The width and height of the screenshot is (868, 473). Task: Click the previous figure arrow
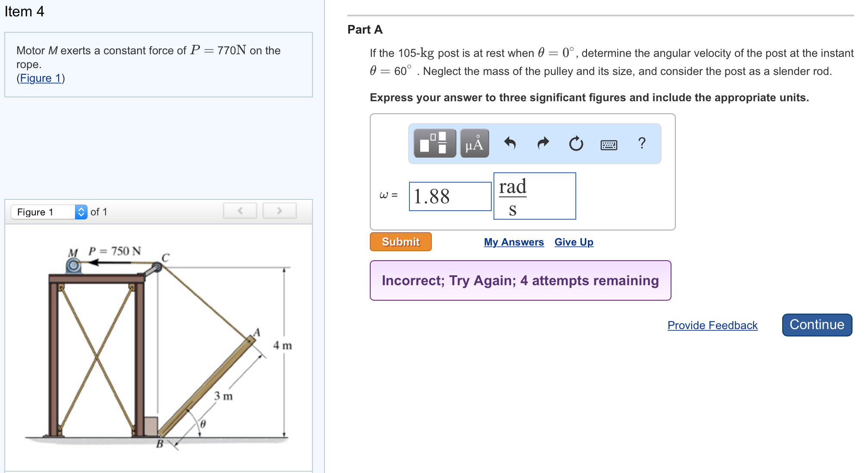(240, 210)
